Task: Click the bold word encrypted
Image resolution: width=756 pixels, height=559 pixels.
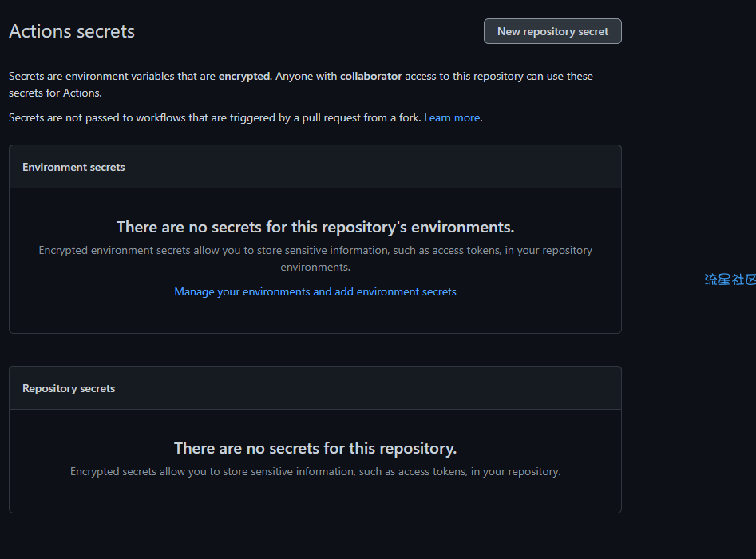Action: 245,76
